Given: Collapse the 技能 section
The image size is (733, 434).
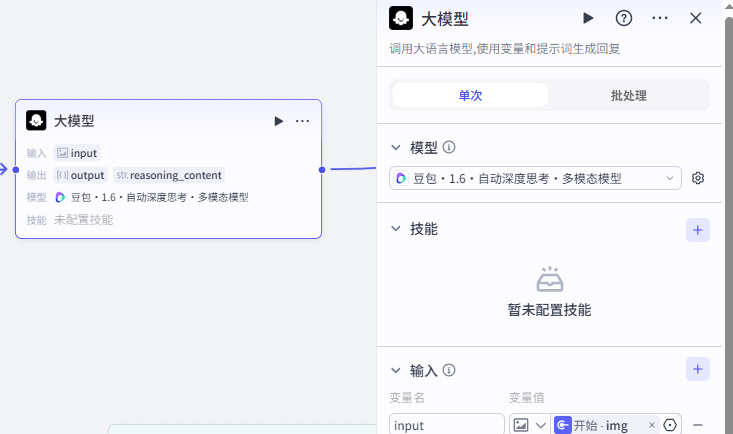Looking at the screenshot, I should click(396, 229).
